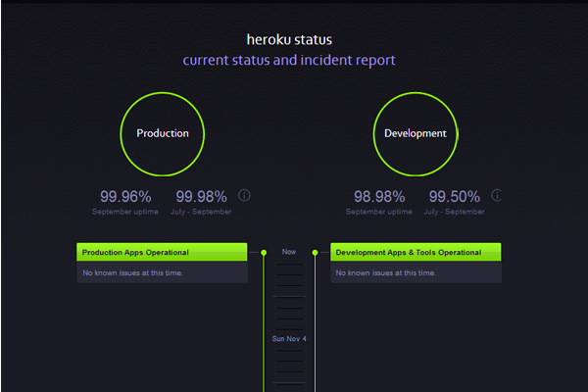Click September uptime label under 98.98%
Viewport: 588px width, 392px height.
point(378,212)
